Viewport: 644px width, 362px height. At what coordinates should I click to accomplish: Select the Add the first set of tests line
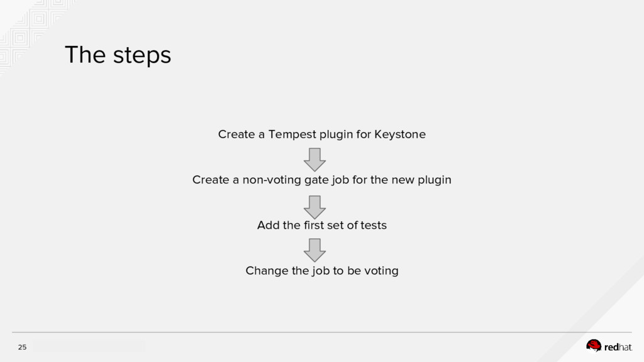[321, 225]
